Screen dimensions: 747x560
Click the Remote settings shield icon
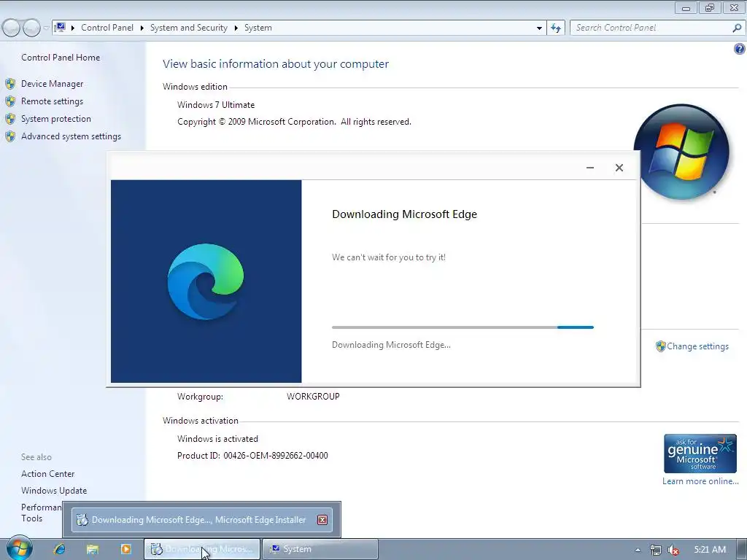tap(10, 101)
